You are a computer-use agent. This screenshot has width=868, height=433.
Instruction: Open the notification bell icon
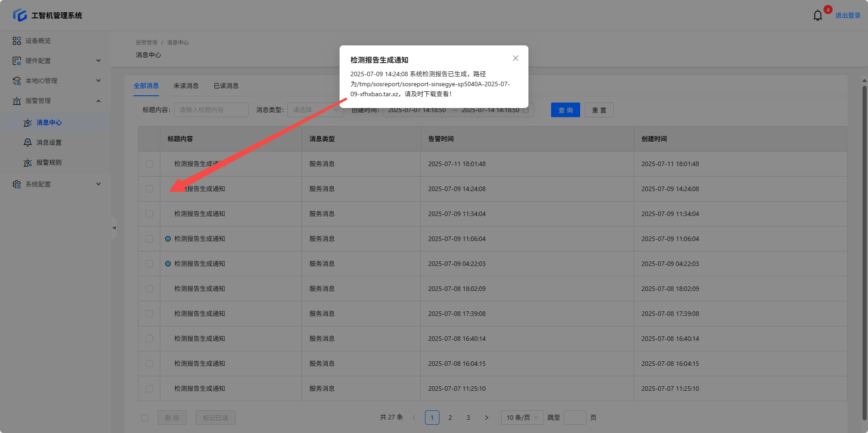[818, 15]
